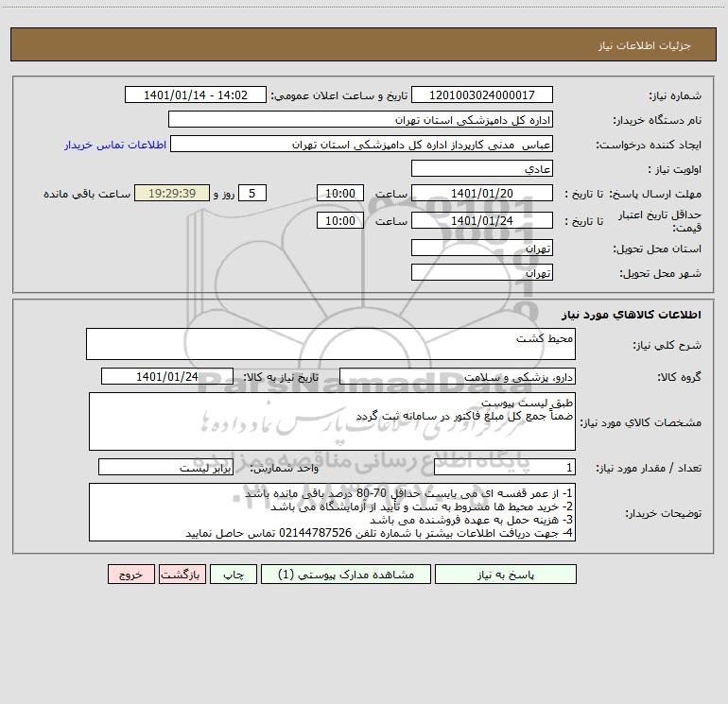
Task: Click response deadline time 10:00 field
Action: (339, 193)
